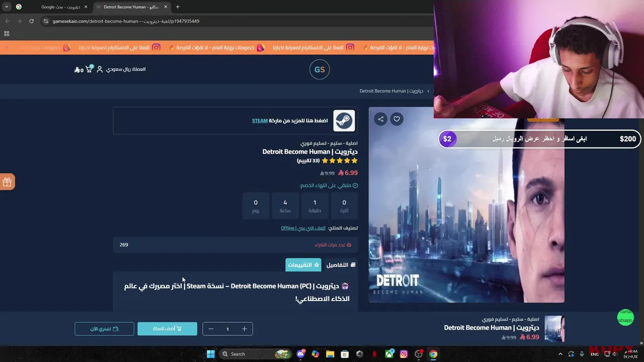Reload the current page
This screenshot has width=644, height=362.
pyautogui.click(x=31, y=21)
